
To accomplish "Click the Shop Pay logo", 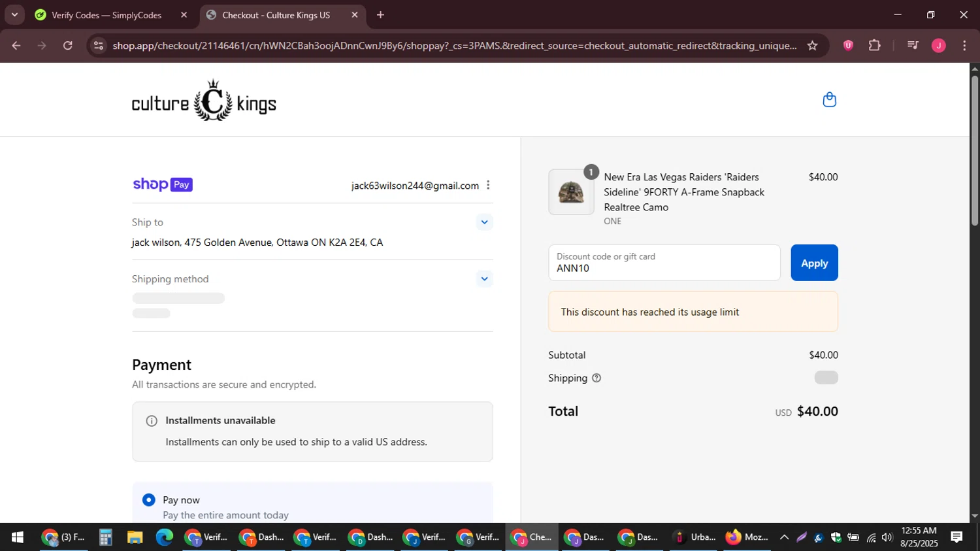I will 163,185.
